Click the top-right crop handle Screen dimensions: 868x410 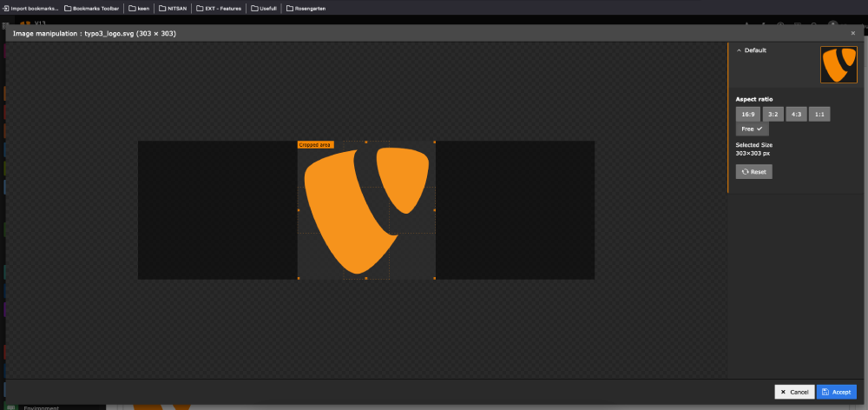tap(435, 142)
